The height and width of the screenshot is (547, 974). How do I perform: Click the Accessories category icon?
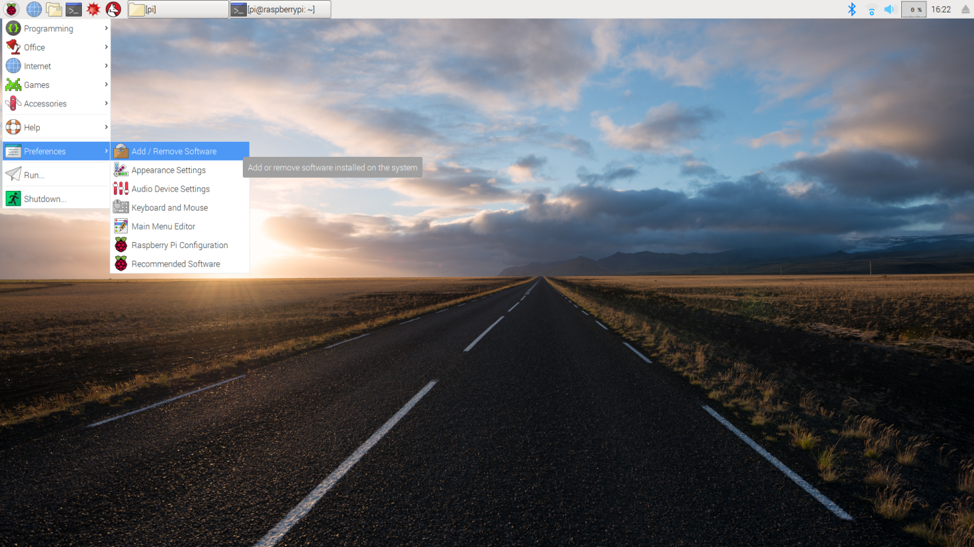pos(13,104)
